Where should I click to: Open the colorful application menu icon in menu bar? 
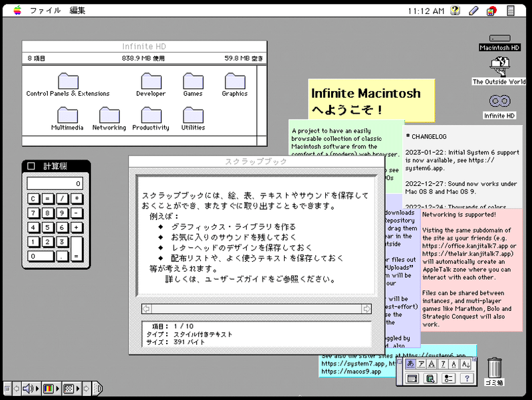491,11
